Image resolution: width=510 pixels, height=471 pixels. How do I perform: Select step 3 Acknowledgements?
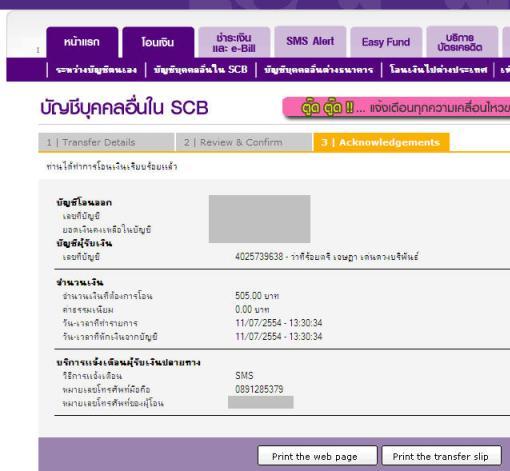(381, 142)
